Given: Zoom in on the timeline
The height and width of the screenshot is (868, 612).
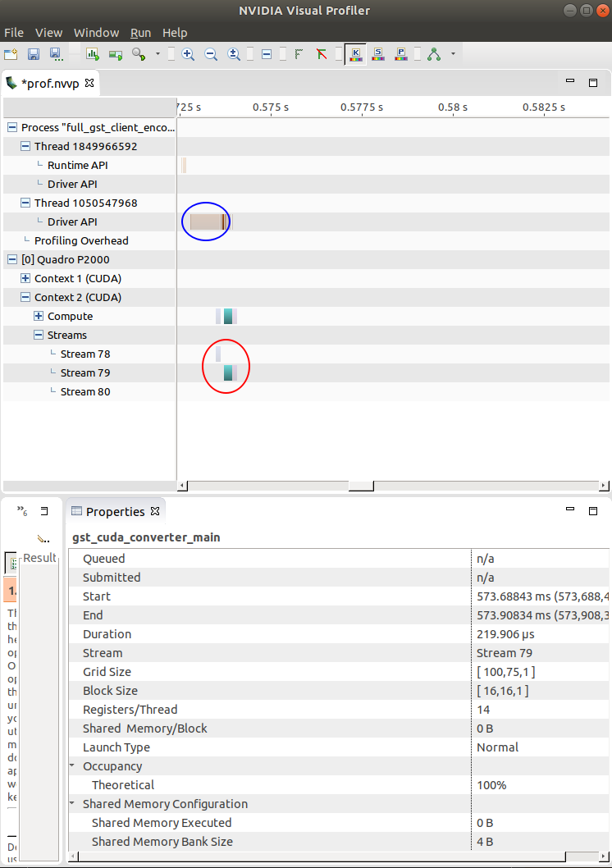Looking at the screenshot, I should click(x=188, y=54).
